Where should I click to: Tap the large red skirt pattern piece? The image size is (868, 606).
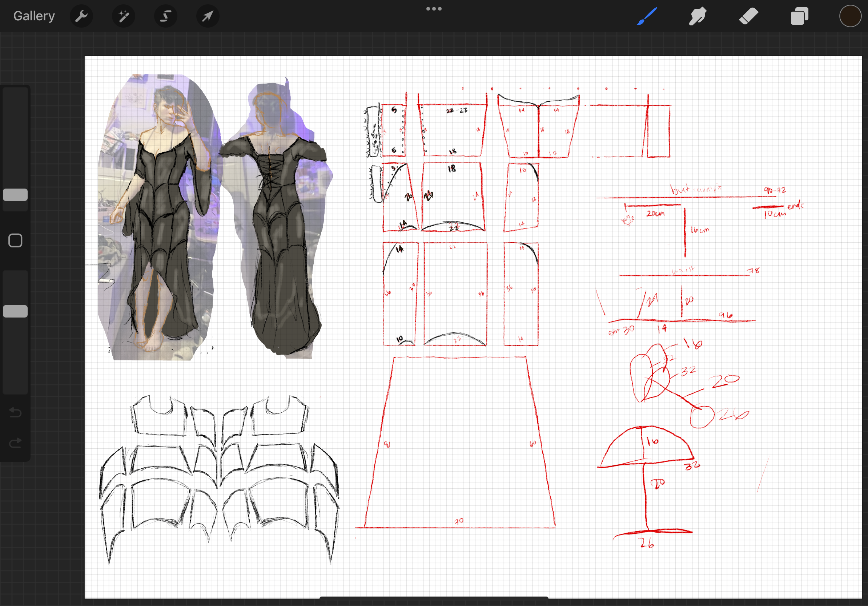[459, 442]
